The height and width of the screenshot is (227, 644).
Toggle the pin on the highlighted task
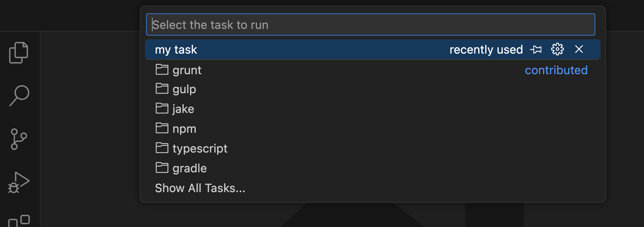point(536,49)
